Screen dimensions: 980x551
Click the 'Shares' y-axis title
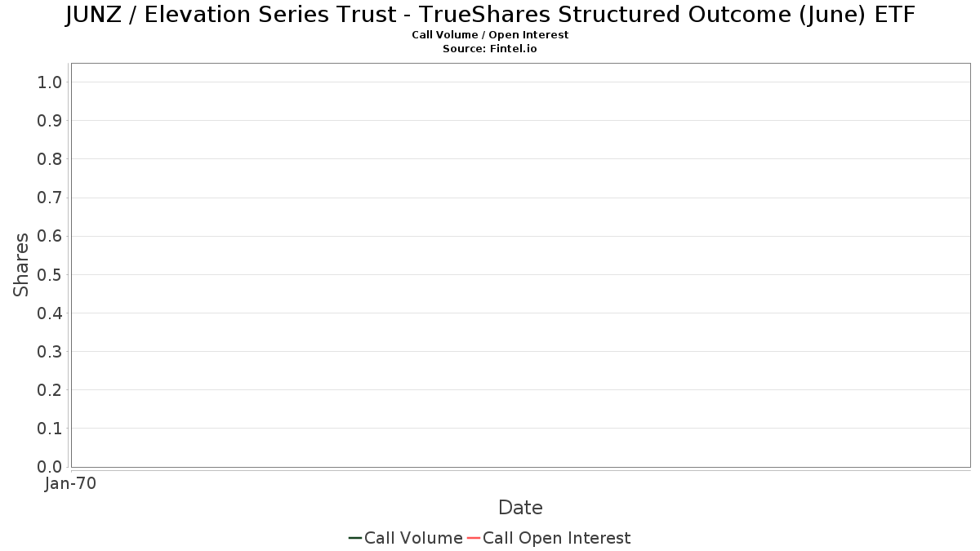[21, 264]
